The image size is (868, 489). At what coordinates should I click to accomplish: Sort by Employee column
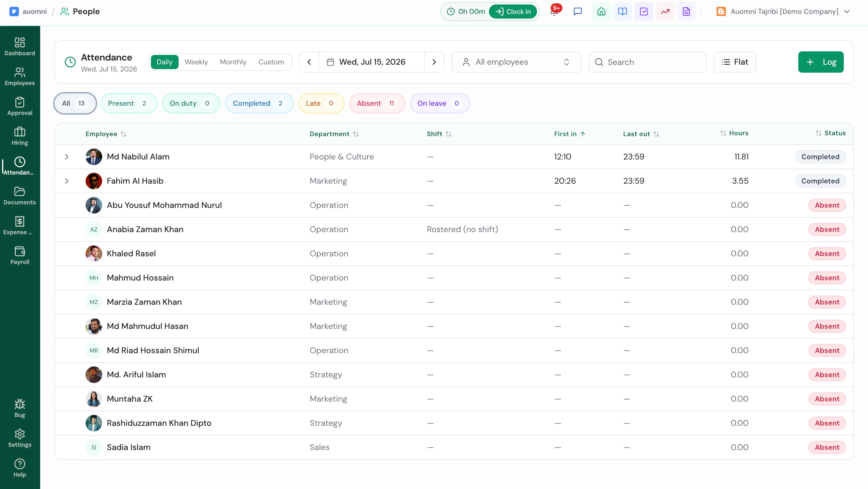click(106, 134)
